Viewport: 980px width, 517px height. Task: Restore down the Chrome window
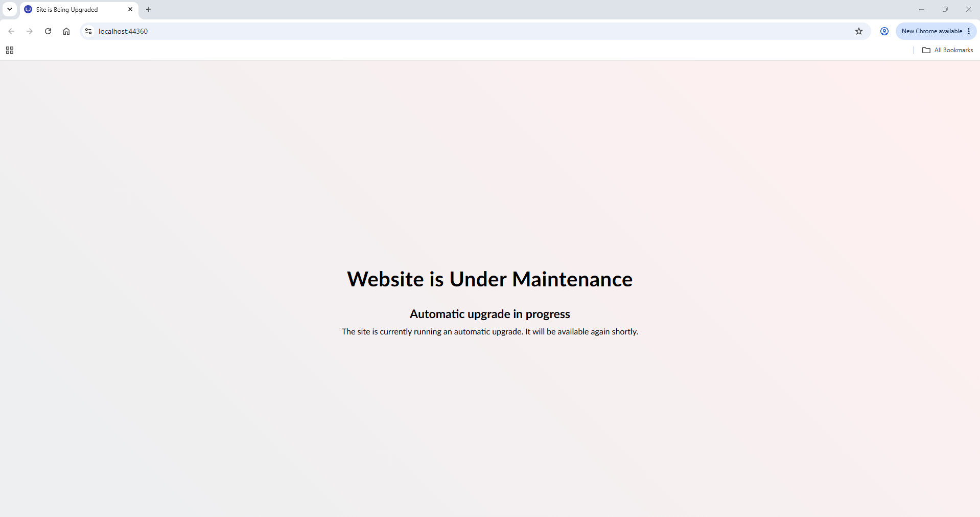coord(945,9)
